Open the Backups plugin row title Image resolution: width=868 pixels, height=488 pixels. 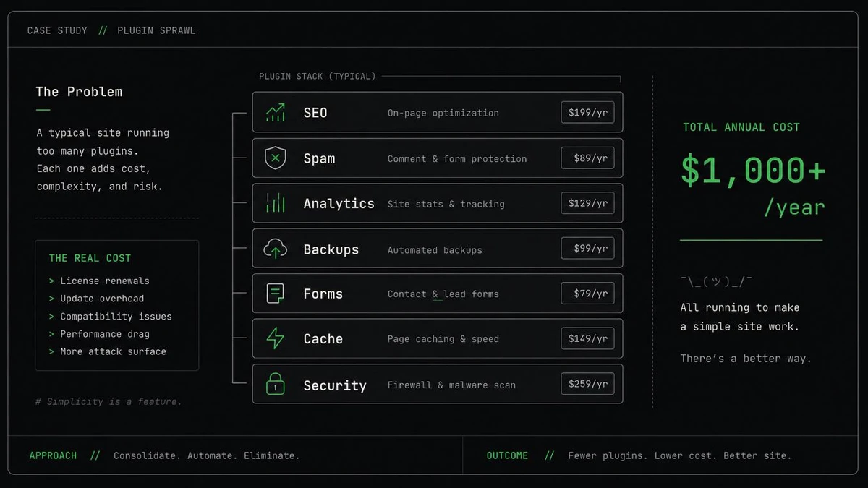pos(331,249)
